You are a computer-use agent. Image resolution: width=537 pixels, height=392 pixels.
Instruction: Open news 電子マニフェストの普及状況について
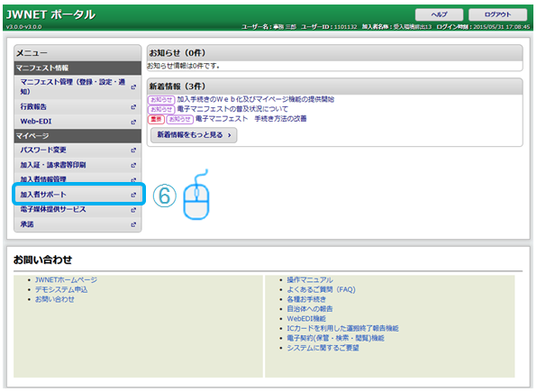(x=232, y=109)
